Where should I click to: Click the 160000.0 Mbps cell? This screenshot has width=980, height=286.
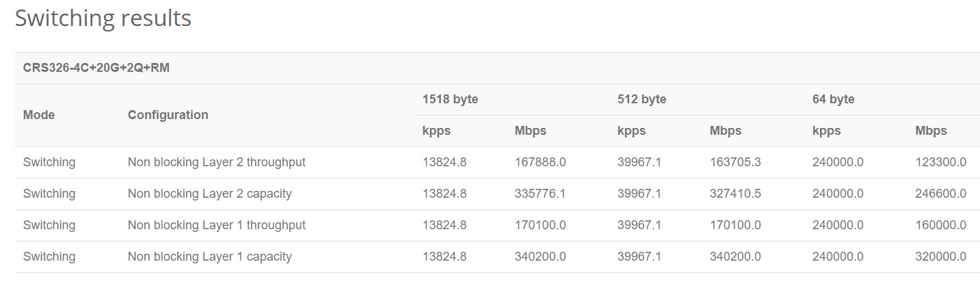[941, 226]
